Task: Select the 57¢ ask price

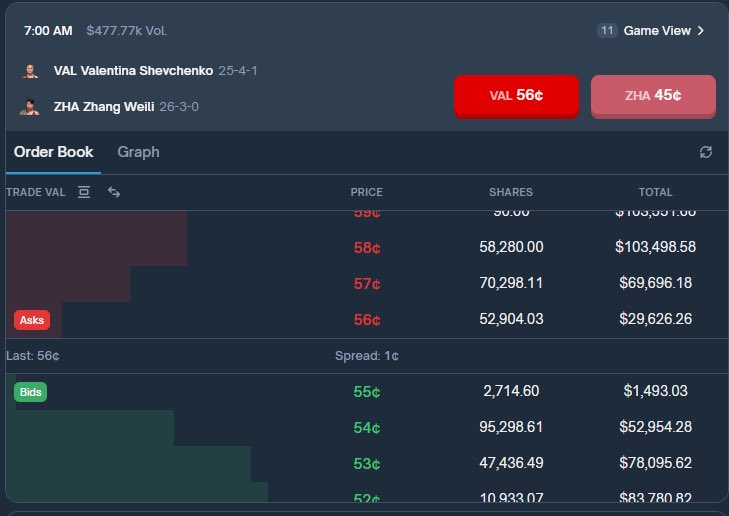Action: (x=367, y=284)
